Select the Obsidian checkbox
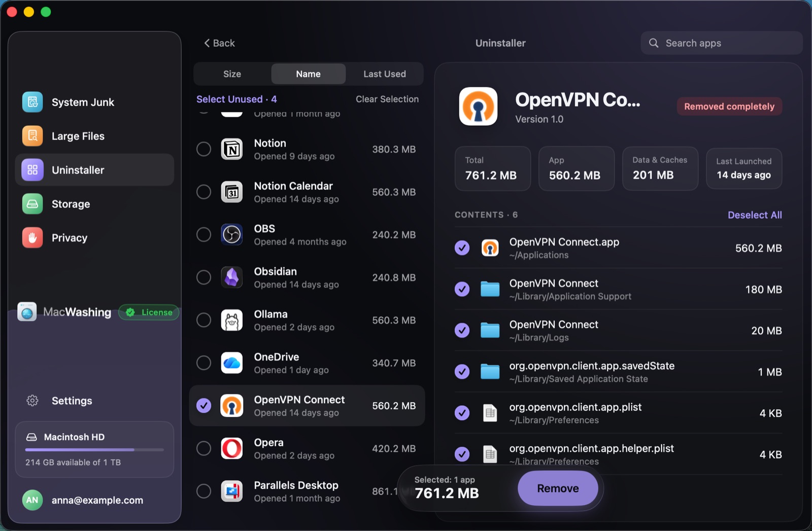The height and width of the screenshot is (531, 812). (204, 277)
